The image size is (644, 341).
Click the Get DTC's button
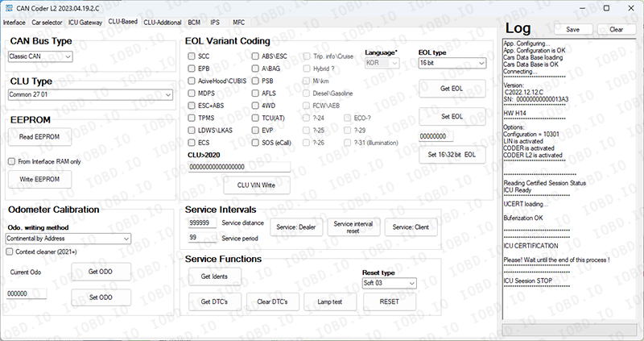(x=214, y=301)
